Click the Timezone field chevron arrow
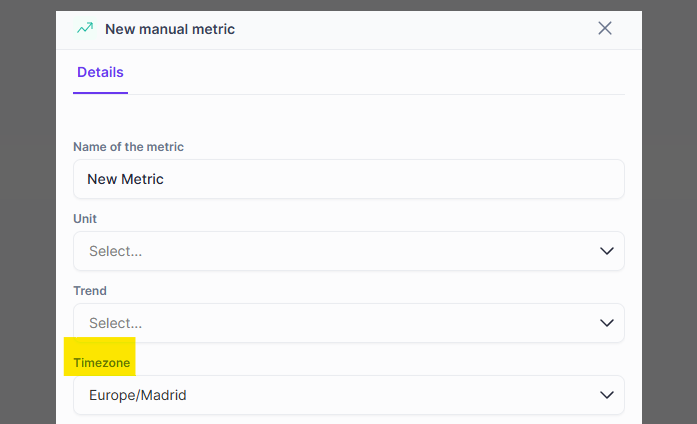Screen dimensions: 697x424 [x=607, y=395]
